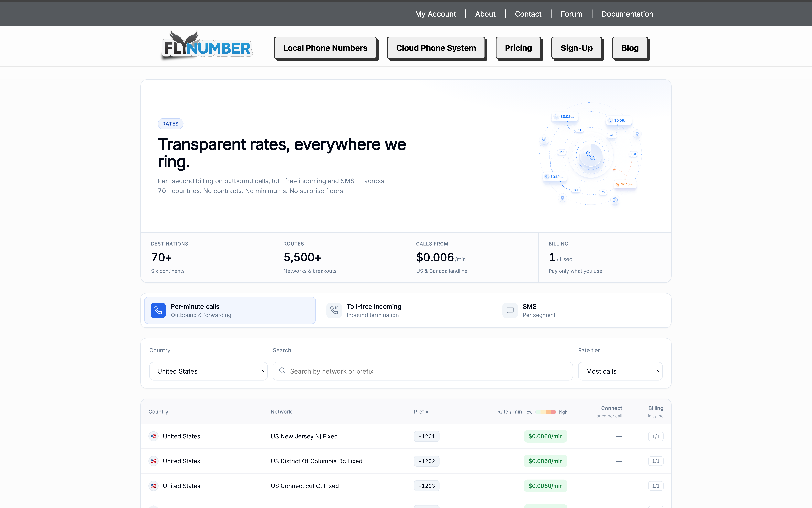Open the Documentation link
Viewport: 812px width, 508px height.
(627, 14)
